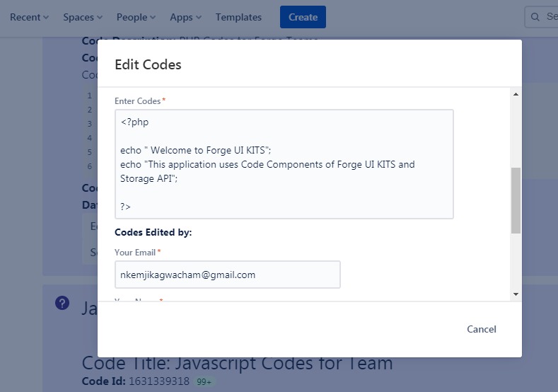Open the People dropdown menu
The width and height of the screenshot is (558, 392).
136,17
